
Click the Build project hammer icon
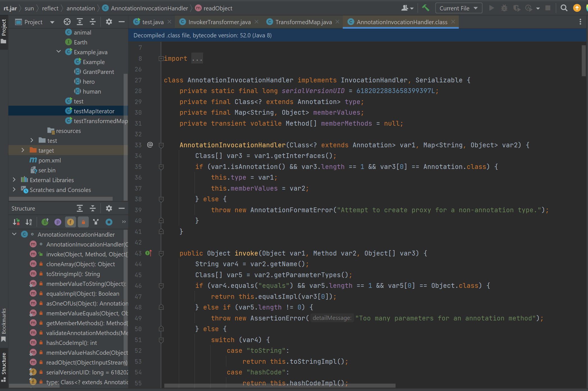pos(426,8)
